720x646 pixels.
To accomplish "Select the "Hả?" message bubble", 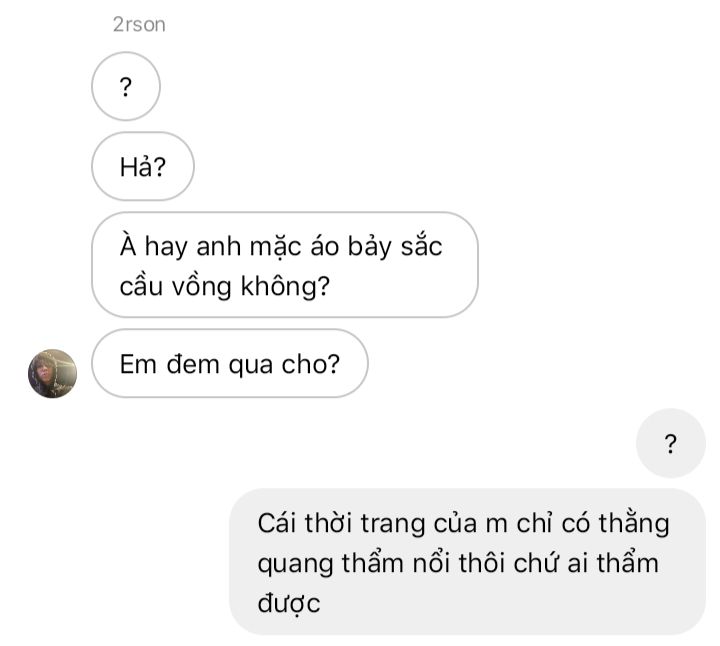I will pyautogui.click(x=143, y=166).
